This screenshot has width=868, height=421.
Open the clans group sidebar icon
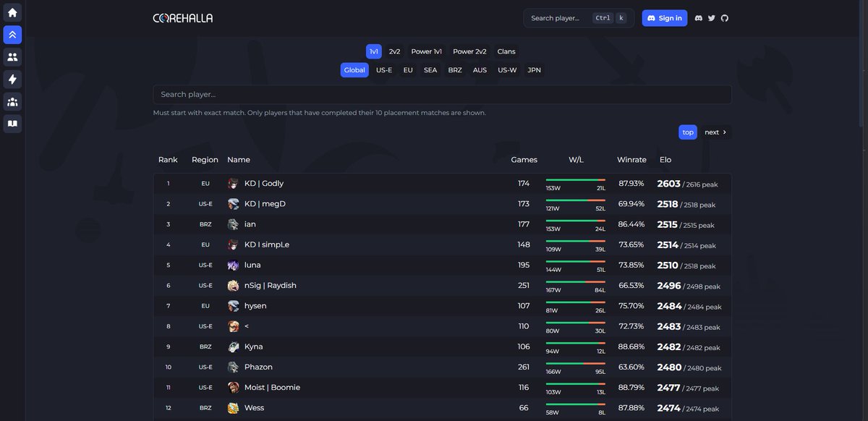pyautogui.click(x=12, y=101)
